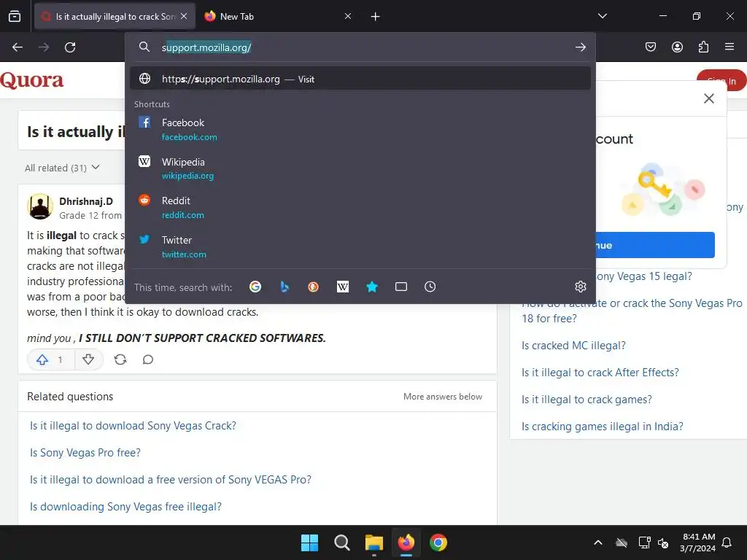Open comments on the answer

[148, 359]
